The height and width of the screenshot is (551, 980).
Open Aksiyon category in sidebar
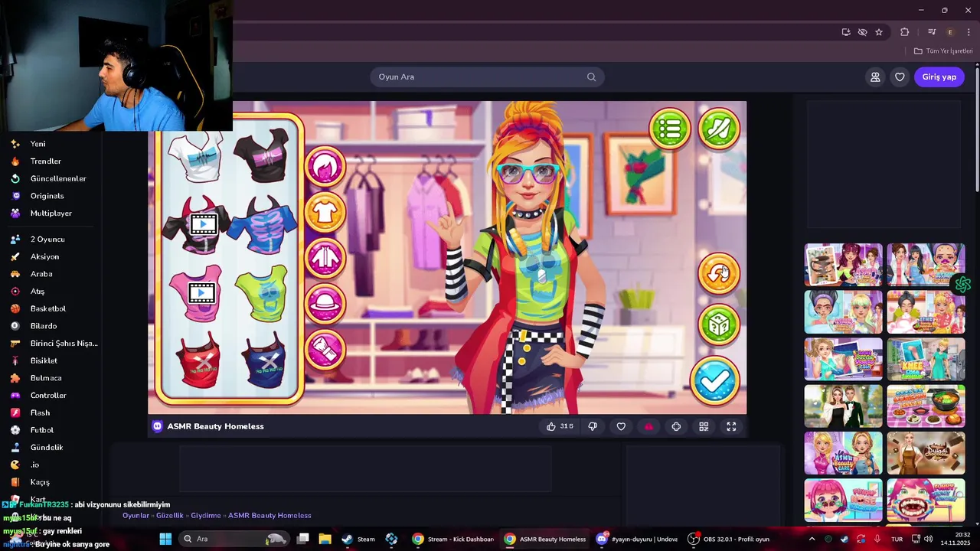click(44, 256)
